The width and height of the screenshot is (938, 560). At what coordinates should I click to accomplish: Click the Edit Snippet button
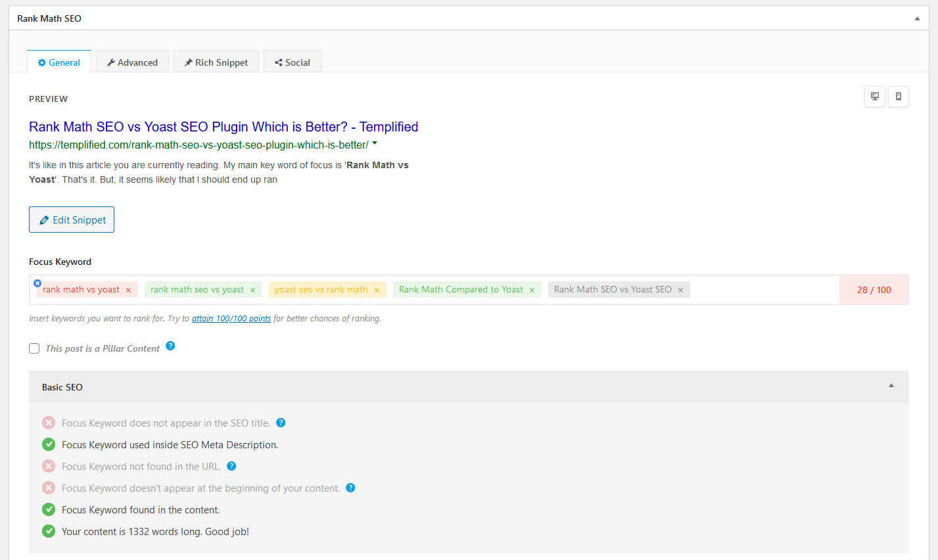click(72, 220)
